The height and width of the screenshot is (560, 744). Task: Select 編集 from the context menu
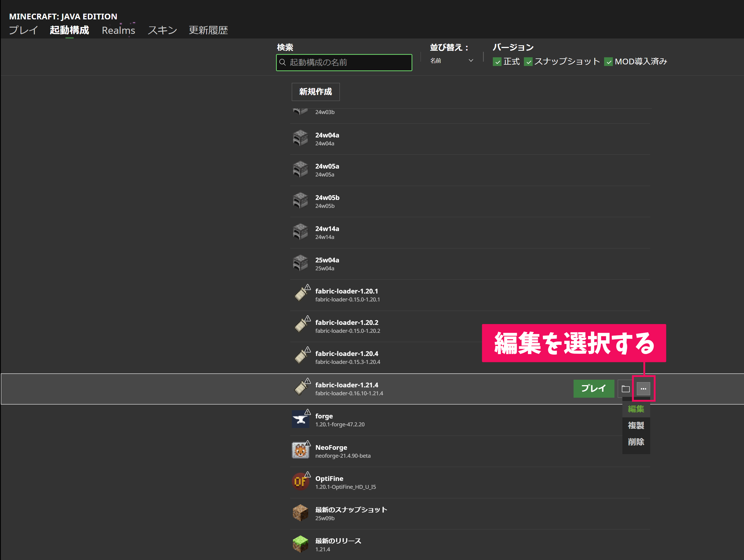pos(636,409)
